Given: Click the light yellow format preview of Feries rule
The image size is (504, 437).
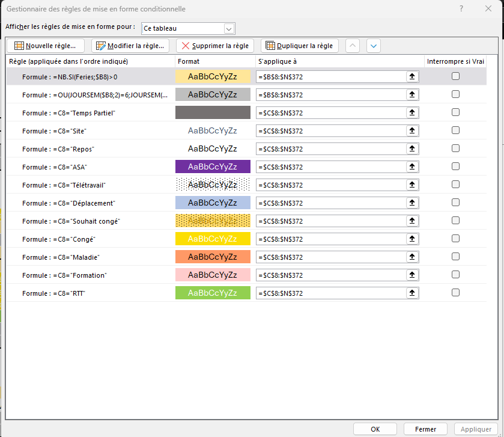Looking at the screenshot, I should tap(213, 76).
